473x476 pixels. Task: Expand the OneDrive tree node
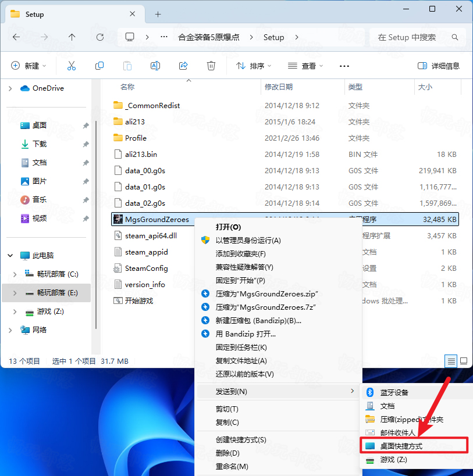(x=10, y=88)
